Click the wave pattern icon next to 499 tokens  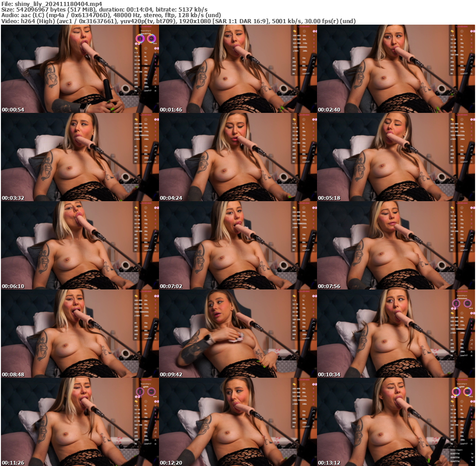471,434
